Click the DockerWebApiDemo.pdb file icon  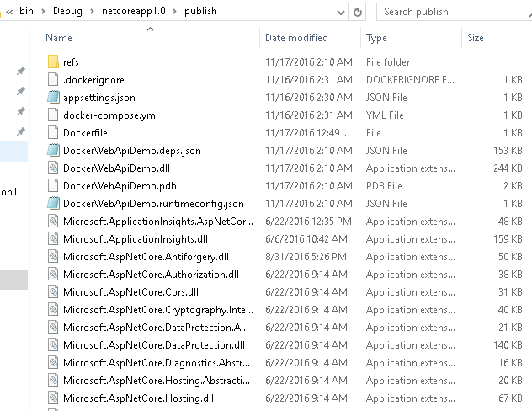tap(53, 185)
